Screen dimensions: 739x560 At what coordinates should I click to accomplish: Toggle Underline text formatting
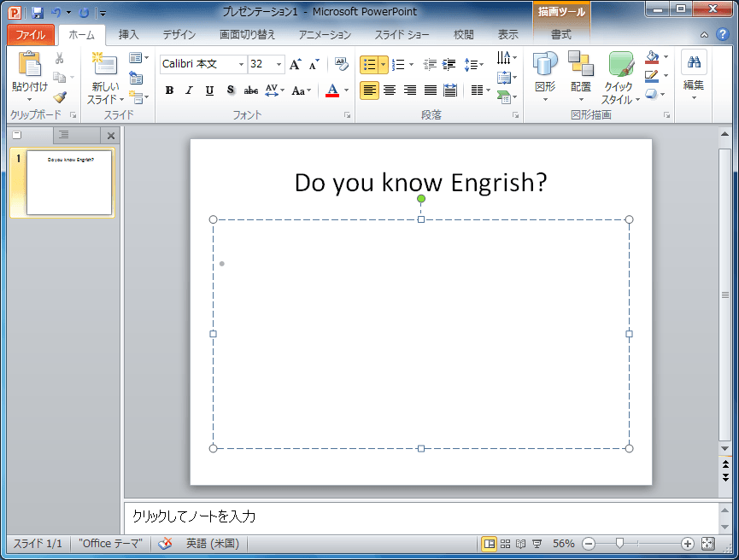209,90
